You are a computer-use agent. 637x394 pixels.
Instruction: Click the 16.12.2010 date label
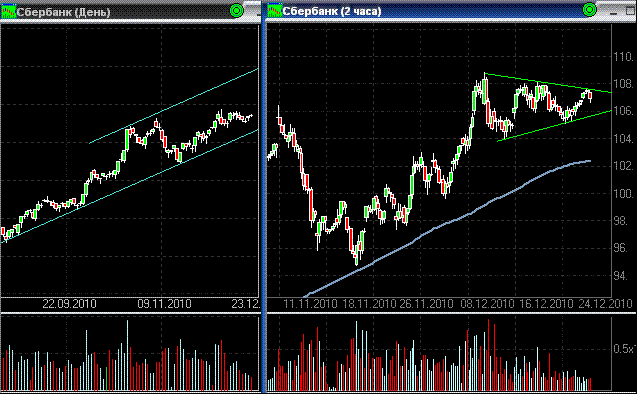(546, 304)
